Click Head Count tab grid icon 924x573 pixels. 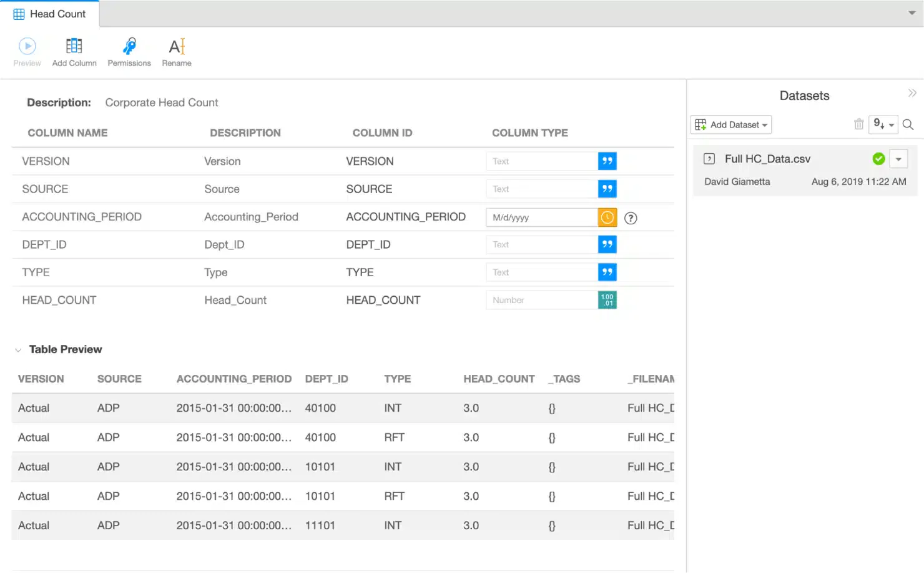click(x=19, y=14)
